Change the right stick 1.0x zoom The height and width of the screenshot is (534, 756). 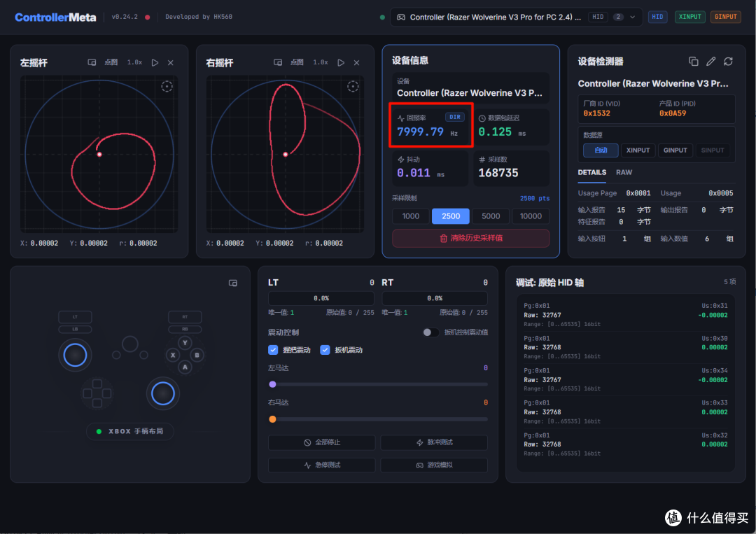pos(321,63)
